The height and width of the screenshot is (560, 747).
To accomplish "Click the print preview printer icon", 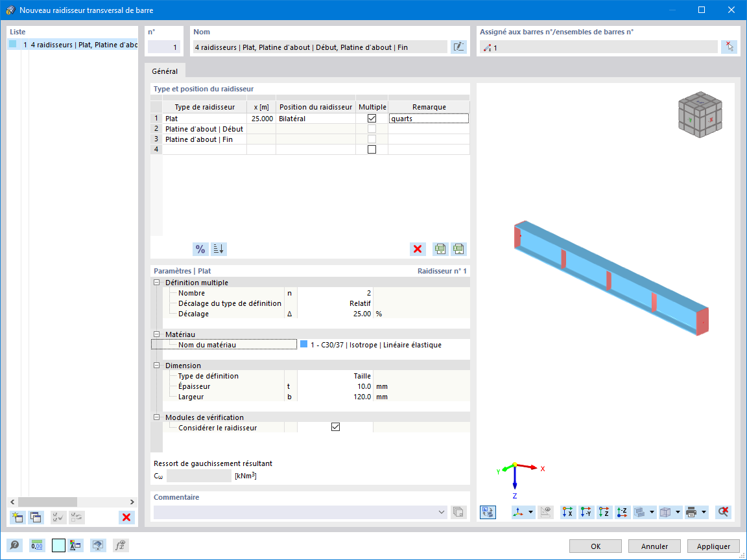I will 691,512.
